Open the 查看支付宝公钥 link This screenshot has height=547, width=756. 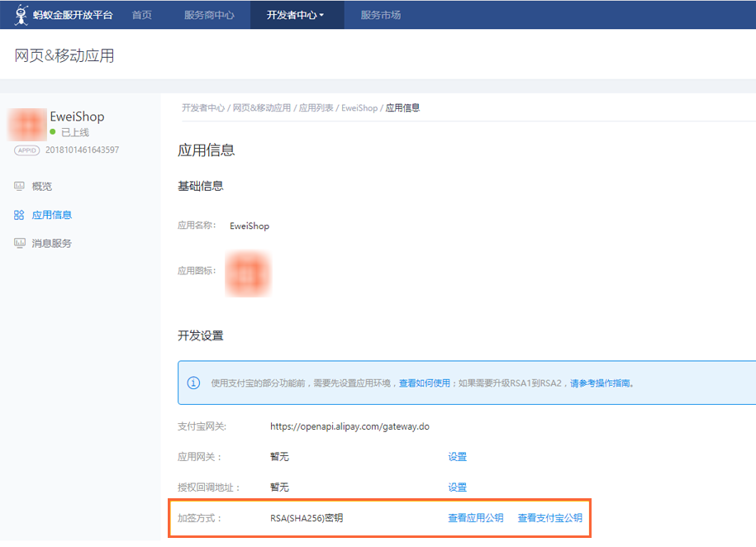pos(549,518)
